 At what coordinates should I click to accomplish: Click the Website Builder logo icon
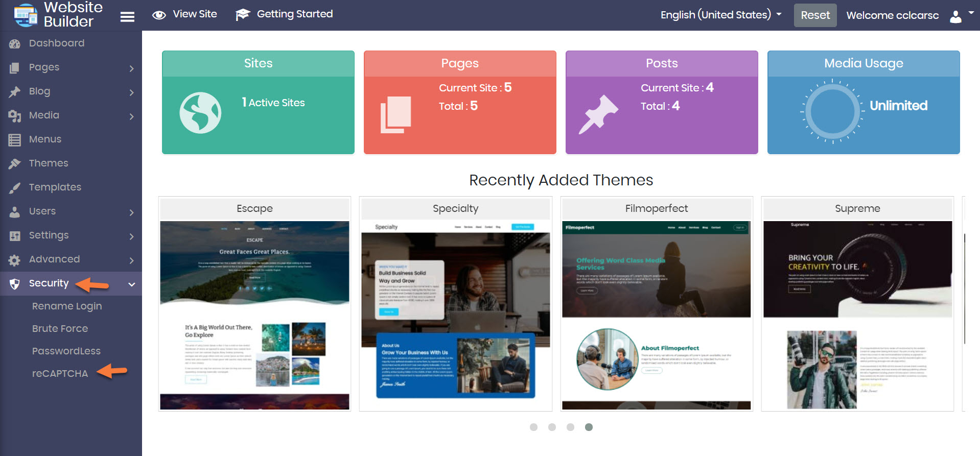click(26, 15)
